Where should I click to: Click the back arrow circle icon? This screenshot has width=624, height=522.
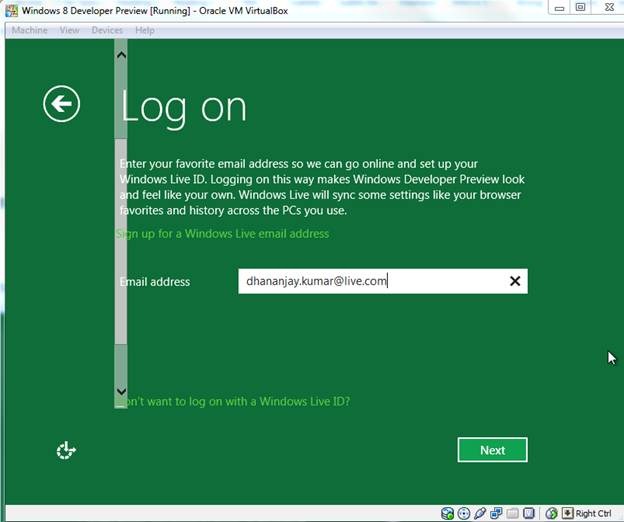[61, 103]
